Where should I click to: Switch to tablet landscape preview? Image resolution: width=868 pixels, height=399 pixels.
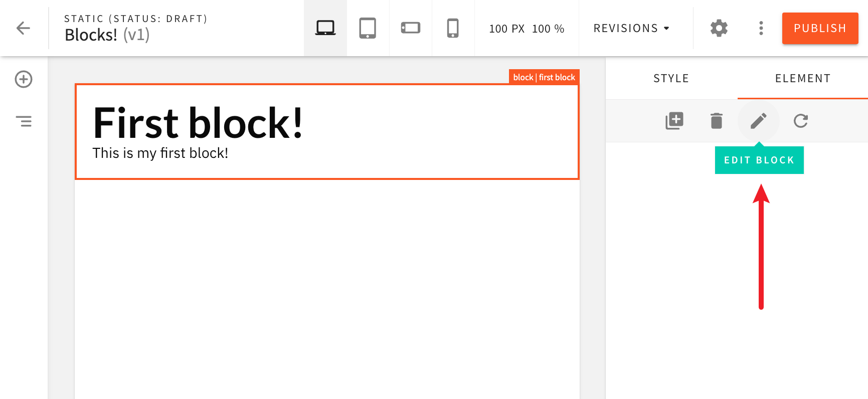point(410,28)
